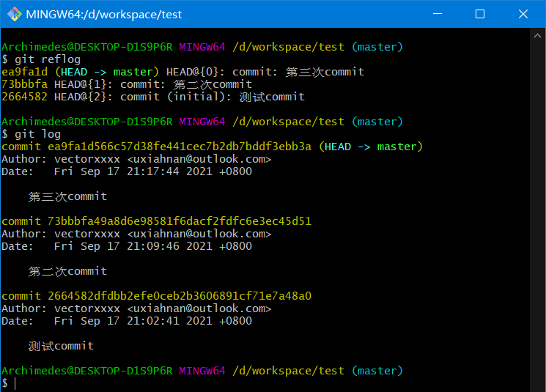The width and height of the screenshot is (546, 392).
Task: Click the date line with 21:09:46
Action: pyautogui.click(x=127, y=246)
